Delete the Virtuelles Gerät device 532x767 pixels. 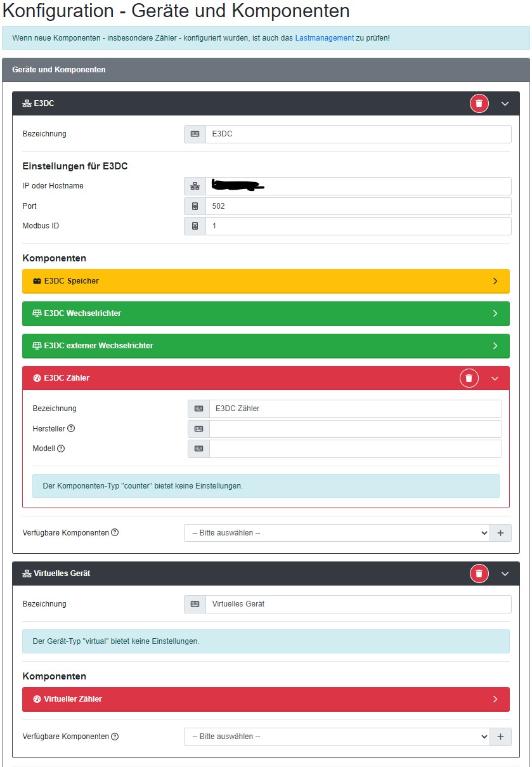tap(479, 574)
